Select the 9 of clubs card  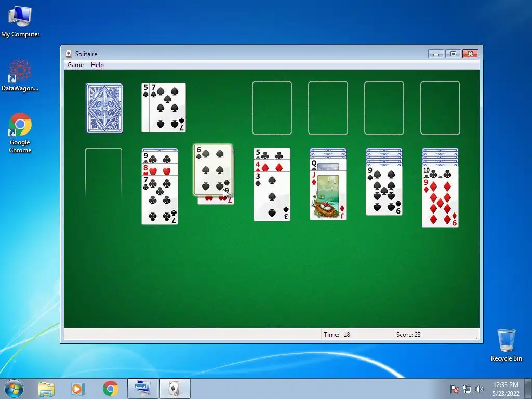click(x=160, y=158)
